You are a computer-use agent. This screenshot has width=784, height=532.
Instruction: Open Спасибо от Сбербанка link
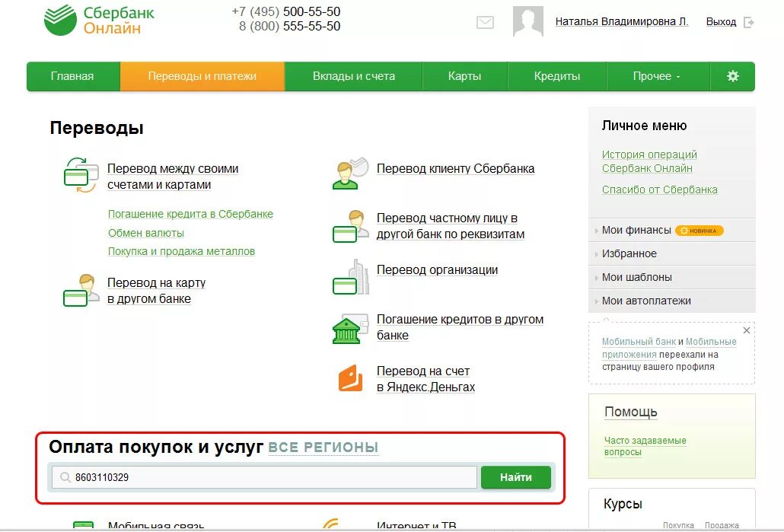659,190
